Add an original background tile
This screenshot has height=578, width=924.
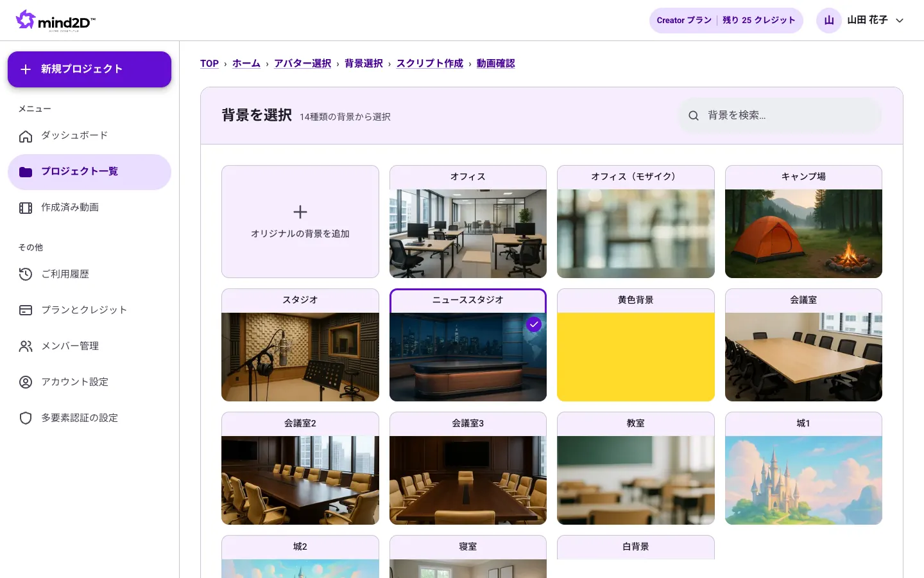point(300,222)
